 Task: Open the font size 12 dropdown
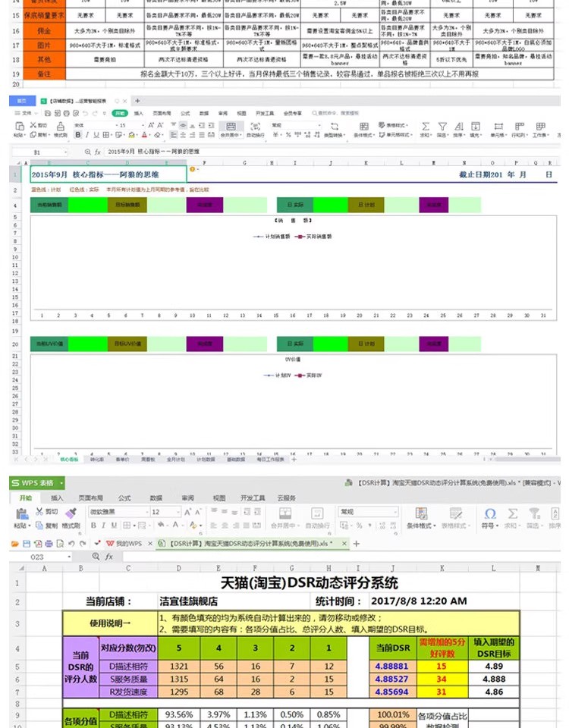click(178, 512)
